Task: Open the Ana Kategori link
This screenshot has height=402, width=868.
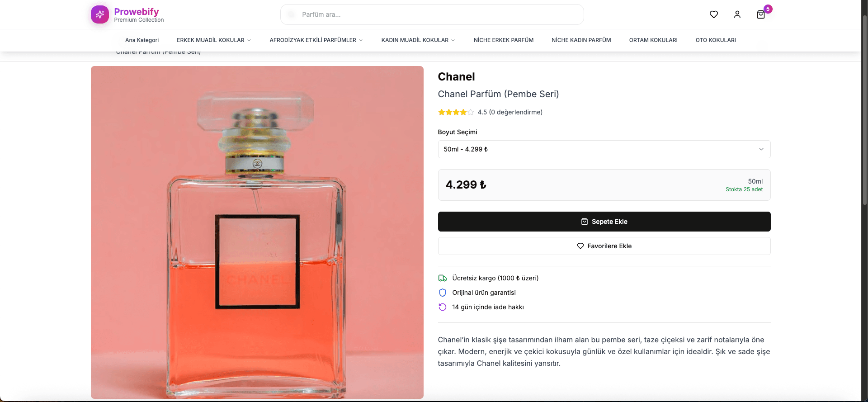Action: [142, 40]
